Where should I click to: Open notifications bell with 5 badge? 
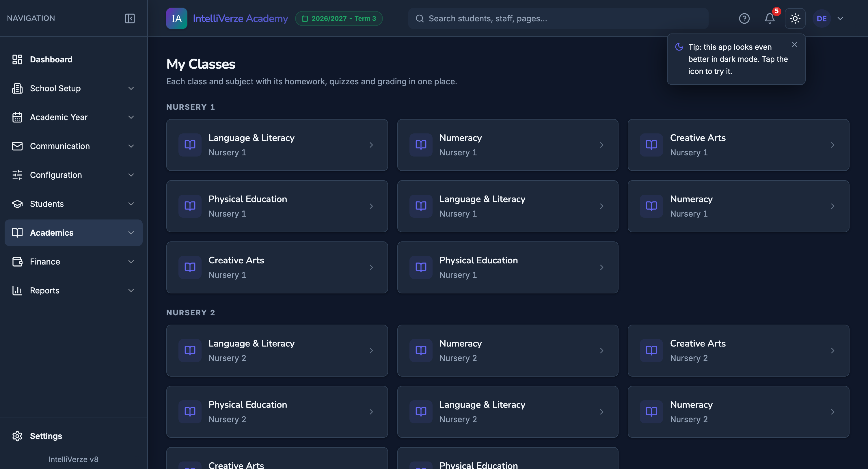(770, 18)
